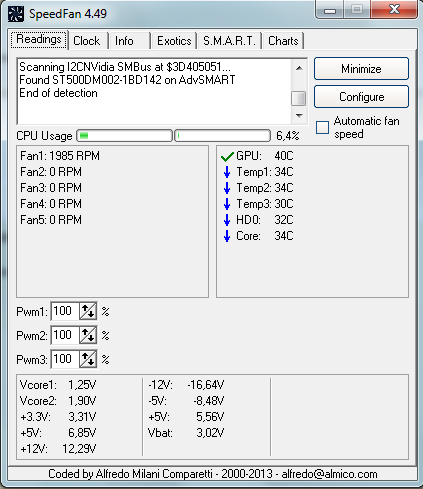
Task: Click the Vcore1 1,25V voltage reading
Action: tap(58, 385)
